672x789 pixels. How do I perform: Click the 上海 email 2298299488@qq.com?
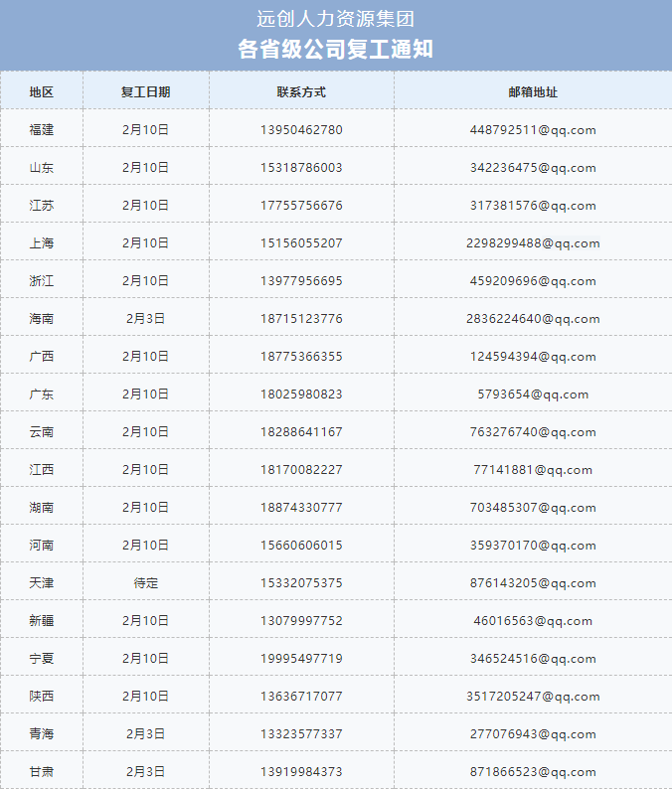pos(533,242)
